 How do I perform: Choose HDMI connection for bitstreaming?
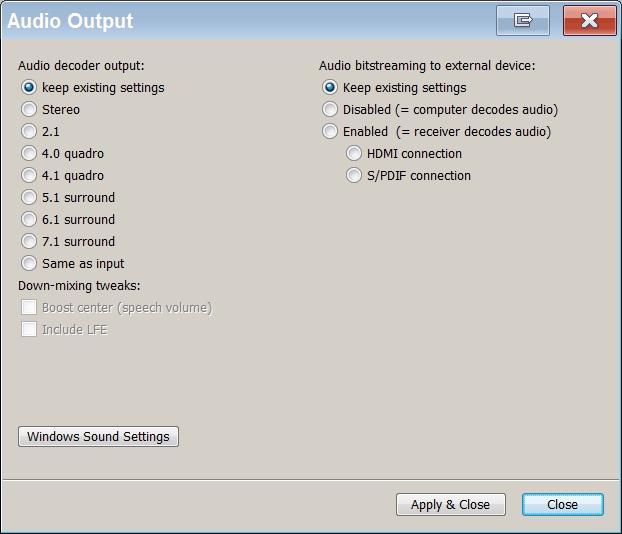[x=354, y=153]
